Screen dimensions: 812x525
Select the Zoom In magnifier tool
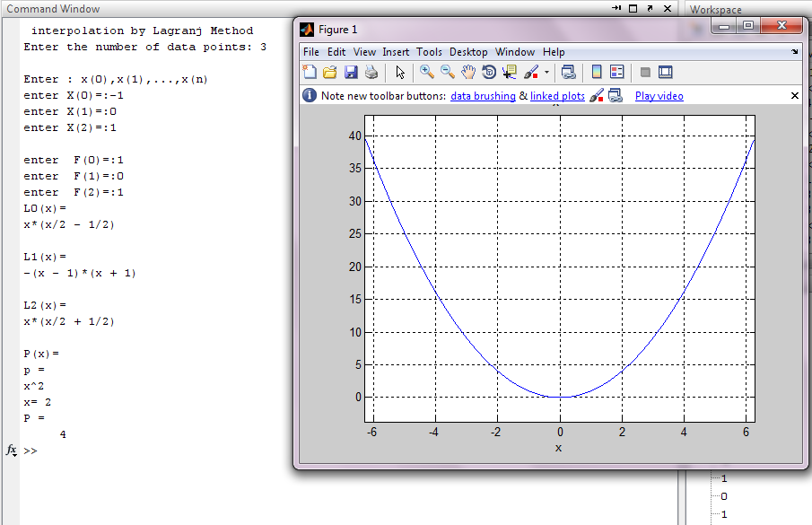point(426,73)
